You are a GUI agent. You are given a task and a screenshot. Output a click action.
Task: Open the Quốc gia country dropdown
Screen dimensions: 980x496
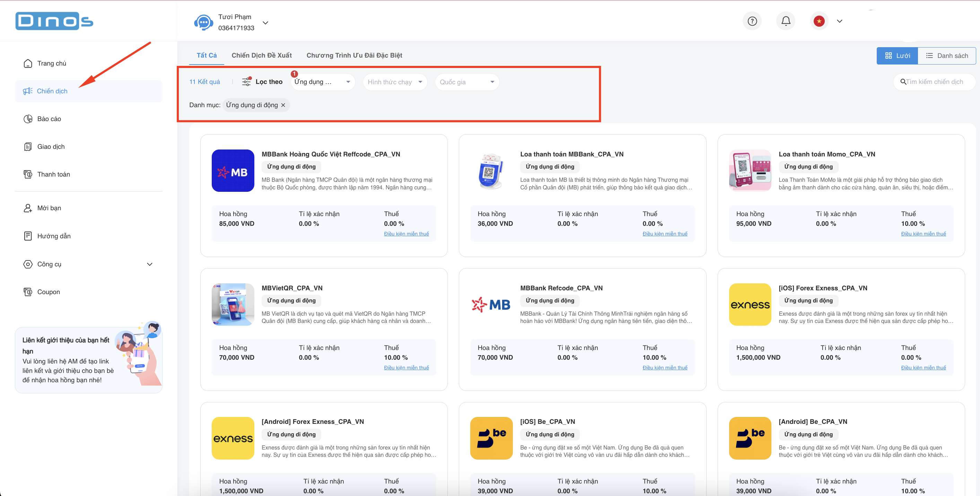(x=466, y=82)
